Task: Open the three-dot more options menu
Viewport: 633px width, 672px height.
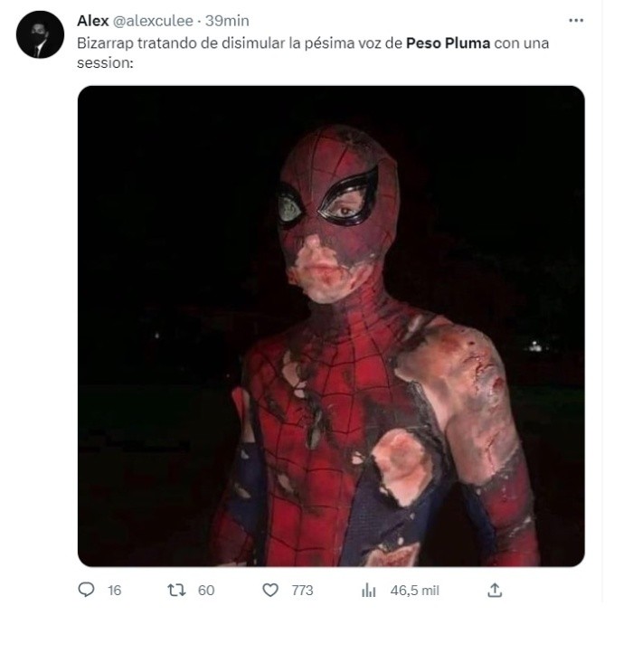Action: pyautogui.click(x=576, y=20)
